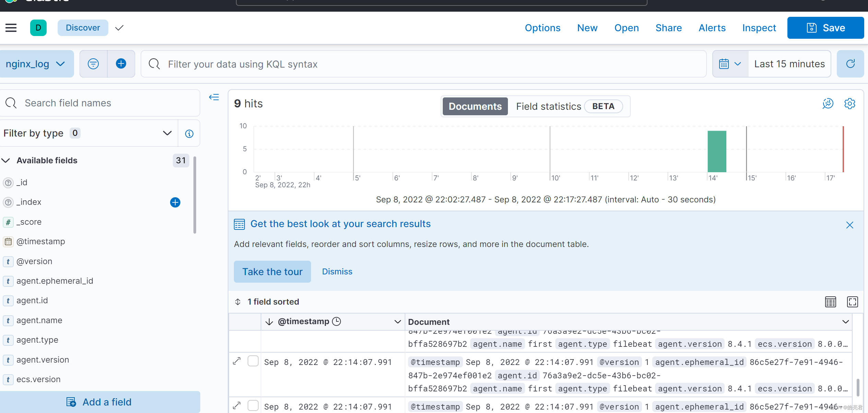This screenshot has height=413, width=868.
Task: Open the Options menu
Action: pos(543,28)
